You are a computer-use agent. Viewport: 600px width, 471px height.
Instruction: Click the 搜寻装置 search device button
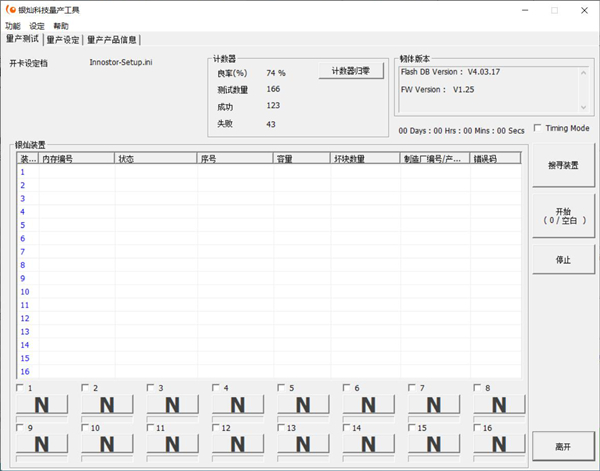tap(563, 165)
